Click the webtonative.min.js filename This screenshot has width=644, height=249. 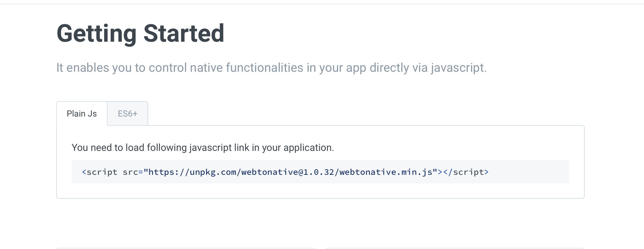[x=386, y=172]
